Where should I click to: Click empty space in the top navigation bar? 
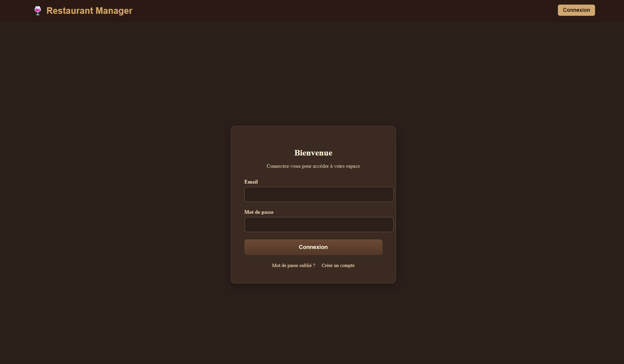(x=329, y=11)
